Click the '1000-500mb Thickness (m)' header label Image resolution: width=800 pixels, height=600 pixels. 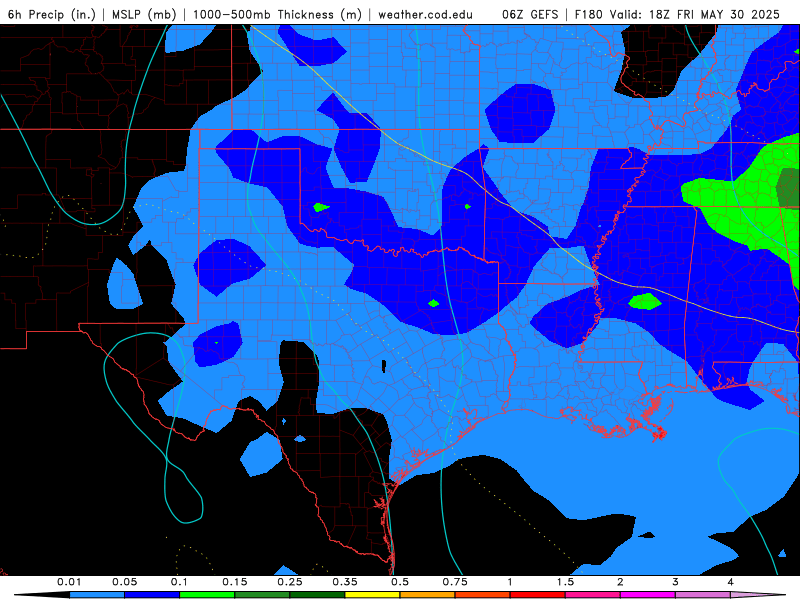[277, 15]
